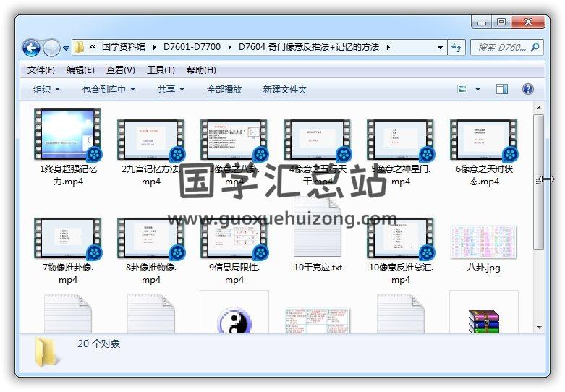Expand the hidden parent path chevron «
The width and height of the screenshot is (565, 392).
(93, 47)
